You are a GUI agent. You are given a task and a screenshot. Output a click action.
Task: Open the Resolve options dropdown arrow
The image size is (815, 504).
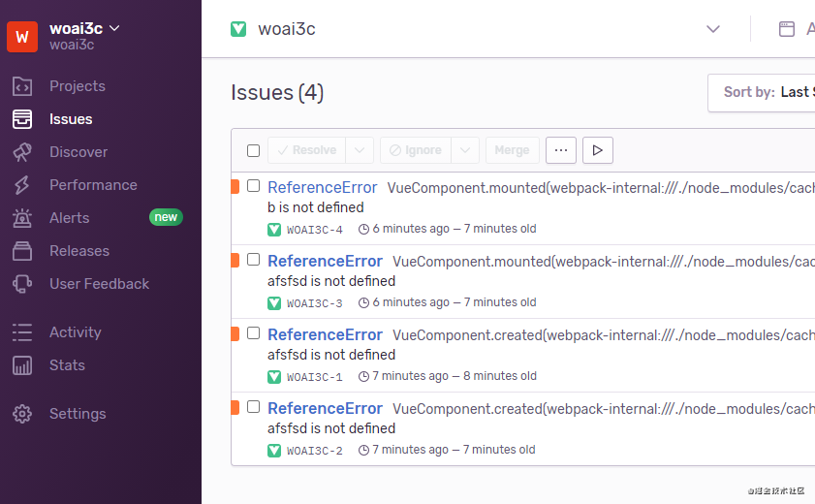pyautogui.click(x=360, y=150)
